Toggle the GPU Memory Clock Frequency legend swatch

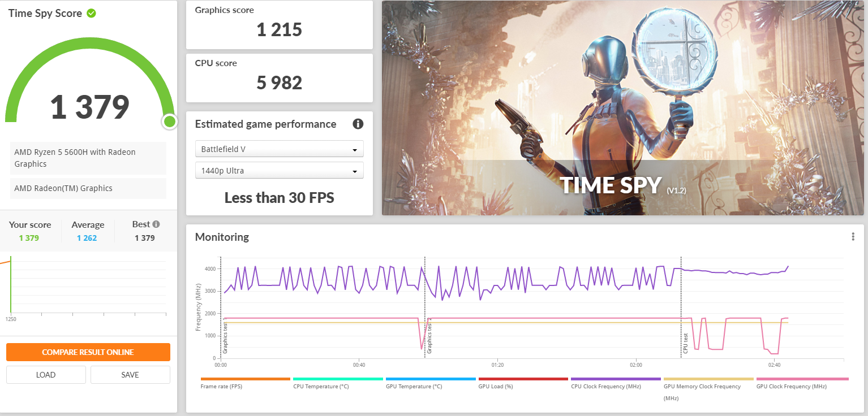[x=708, y=379]
